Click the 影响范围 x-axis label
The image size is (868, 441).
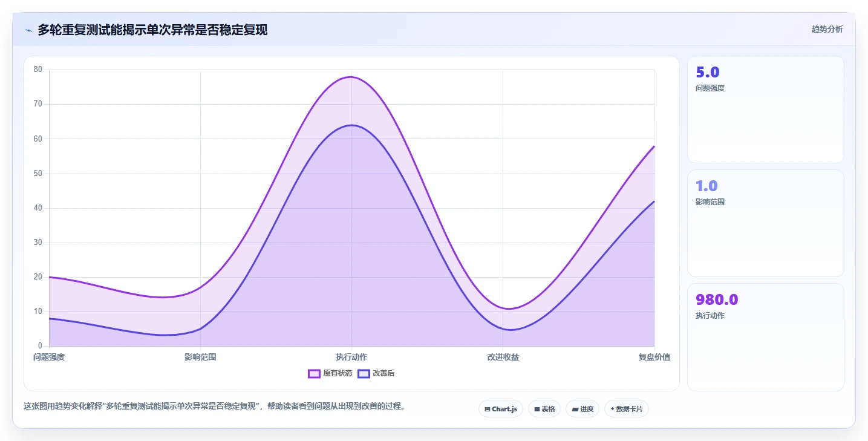coord(200,357)
